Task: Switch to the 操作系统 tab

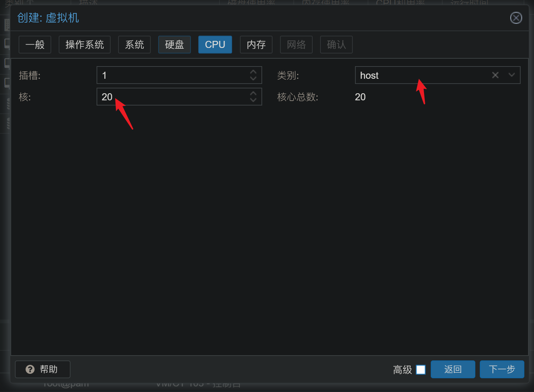Action: (x=84, y=45)
